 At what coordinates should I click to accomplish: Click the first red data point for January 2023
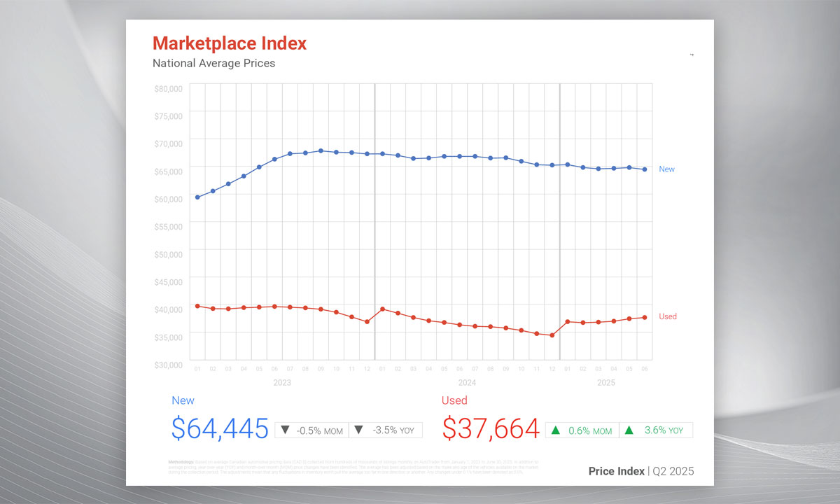[197, 306]
